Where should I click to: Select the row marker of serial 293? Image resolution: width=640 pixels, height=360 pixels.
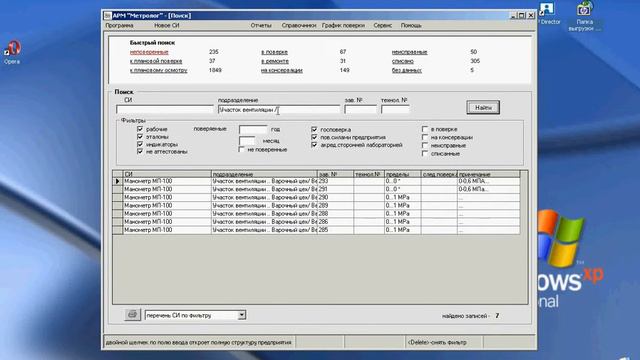(x=118, y=181)
